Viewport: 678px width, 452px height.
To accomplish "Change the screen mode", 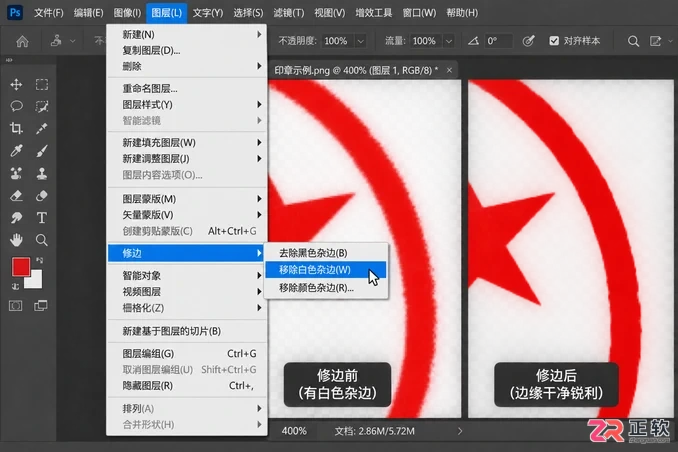I will point(41,306).
